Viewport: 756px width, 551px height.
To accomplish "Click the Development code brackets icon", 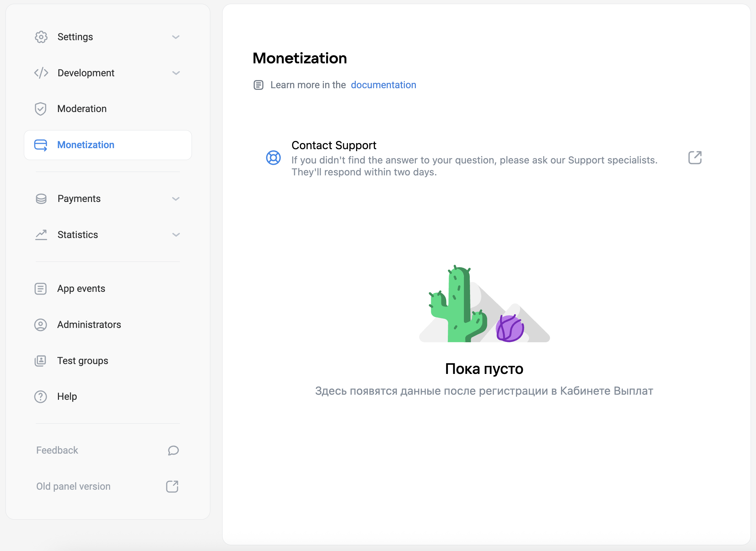I will coord(41,73).
